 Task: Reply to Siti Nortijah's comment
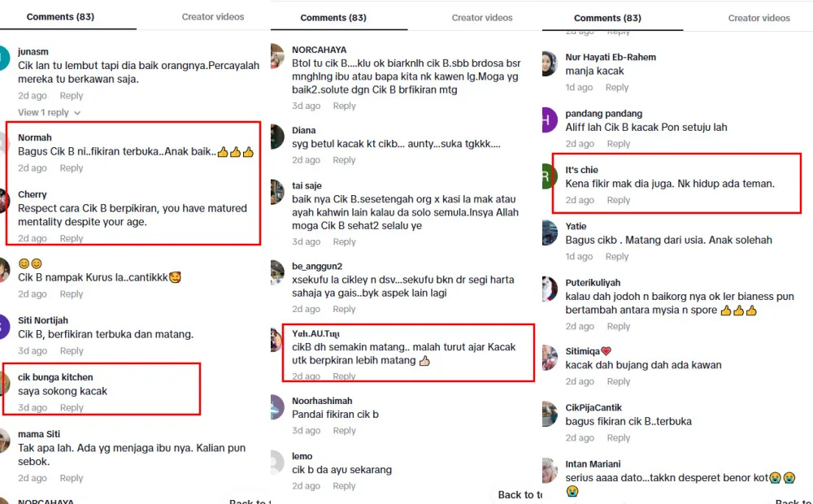click(x=72, y=351)
